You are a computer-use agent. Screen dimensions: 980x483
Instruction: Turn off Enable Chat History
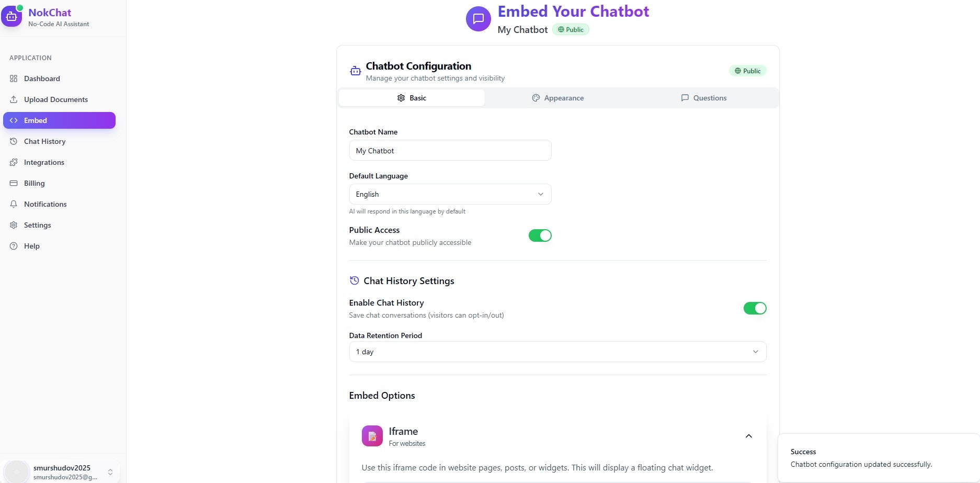[755, 308]
